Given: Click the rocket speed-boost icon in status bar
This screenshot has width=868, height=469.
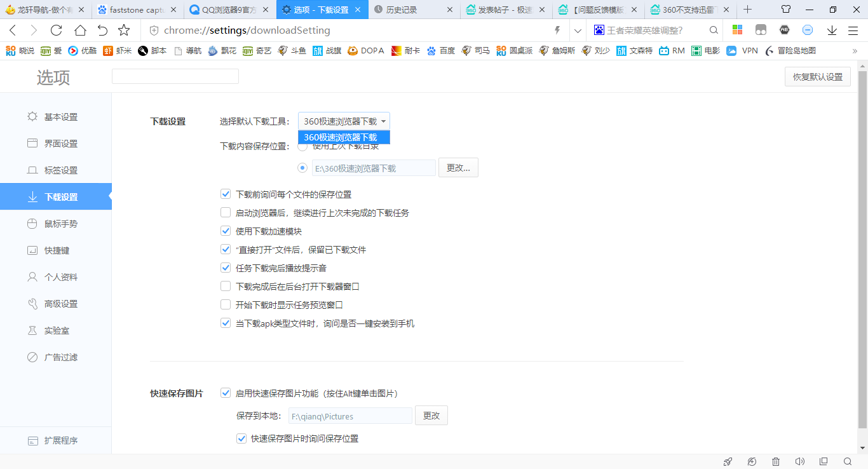Looking at the screenshot, I should coord(728,462).
